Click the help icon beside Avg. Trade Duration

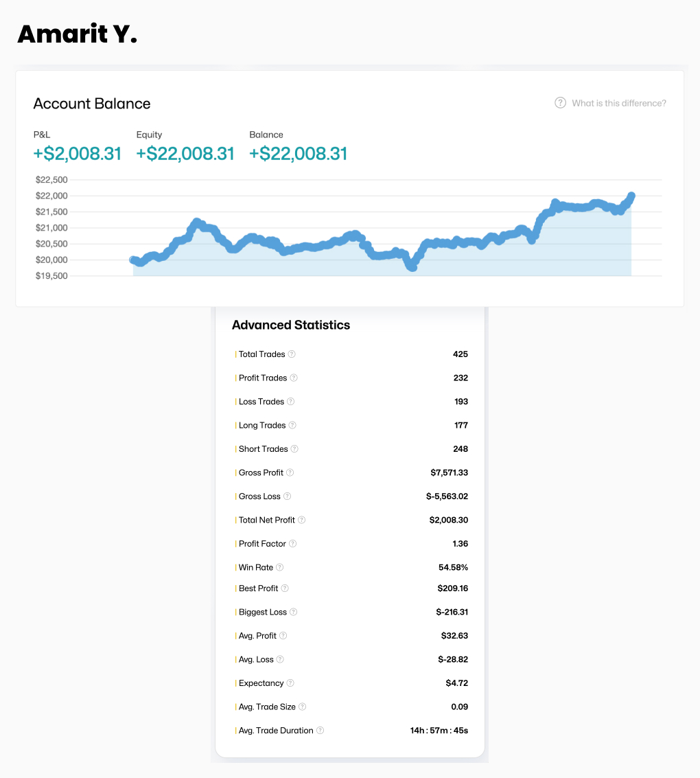click(320, 731)
